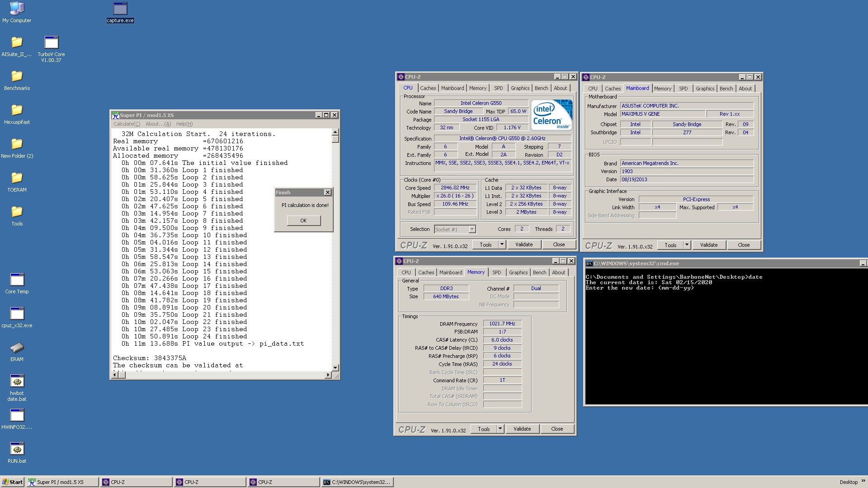Expand Socket #1 selection dropdown

pyautogui.click(x=472, y=230)
